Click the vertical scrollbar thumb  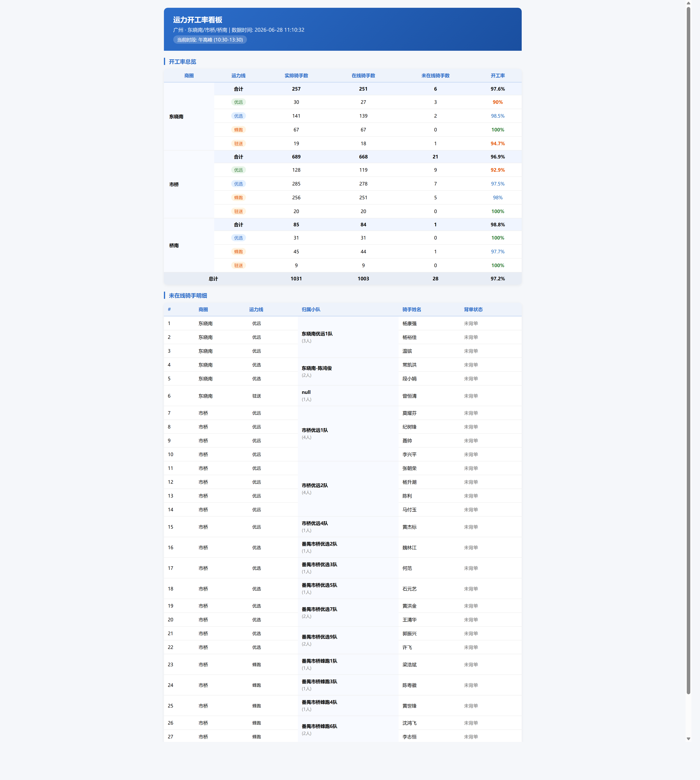click(689, 350)
